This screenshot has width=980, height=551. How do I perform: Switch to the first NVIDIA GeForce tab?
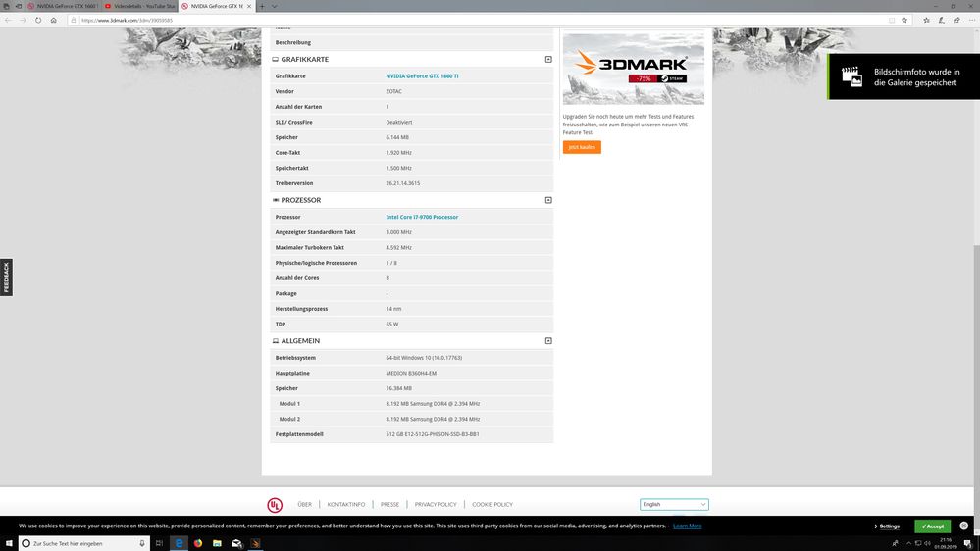coord(61,6)
